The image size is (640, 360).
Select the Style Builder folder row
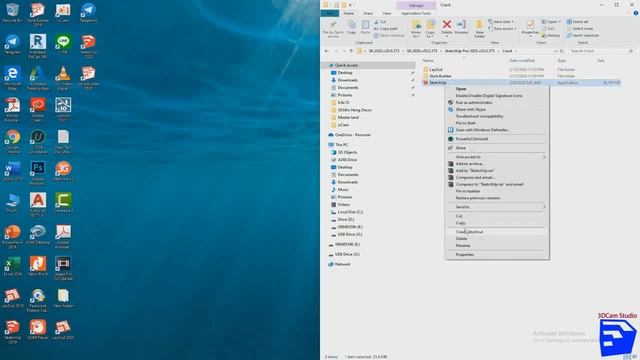click(x=520, y=76)
